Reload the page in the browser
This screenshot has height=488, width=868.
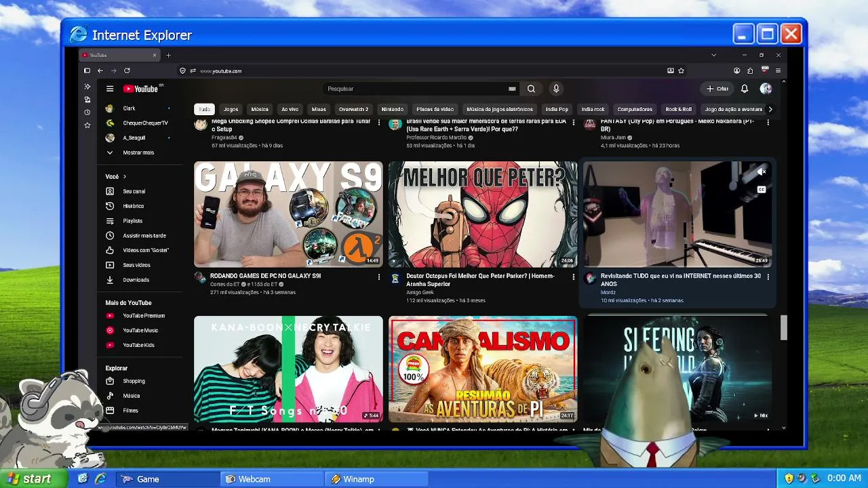(127, 70)
